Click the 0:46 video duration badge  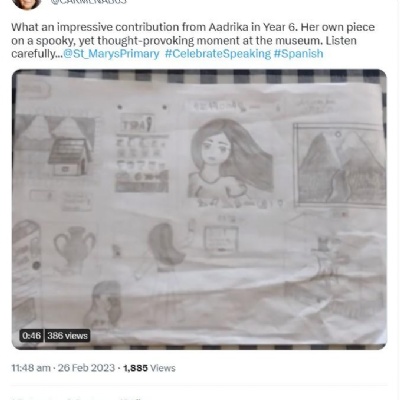click(x=31, y=335)
